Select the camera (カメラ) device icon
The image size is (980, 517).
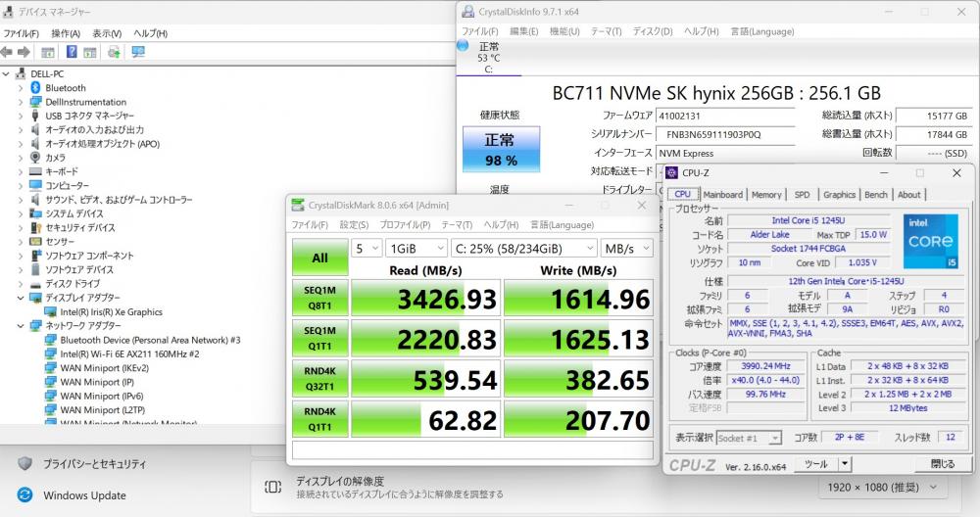[x=35, y=158]
